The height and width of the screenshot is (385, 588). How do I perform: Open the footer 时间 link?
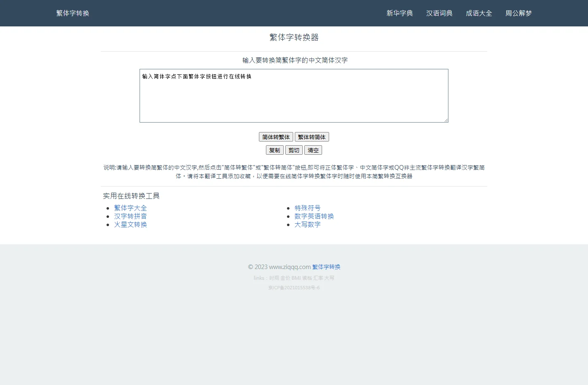tap(274, 278)
